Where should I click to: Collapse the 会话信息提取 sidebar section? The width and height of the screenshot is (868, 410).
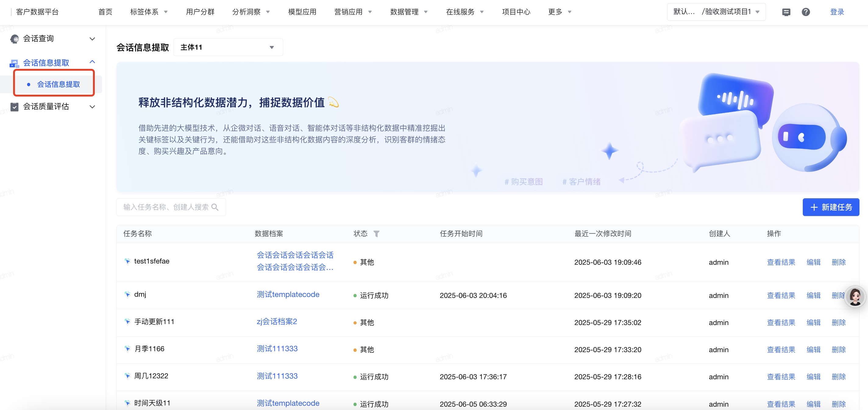point(92,62)
